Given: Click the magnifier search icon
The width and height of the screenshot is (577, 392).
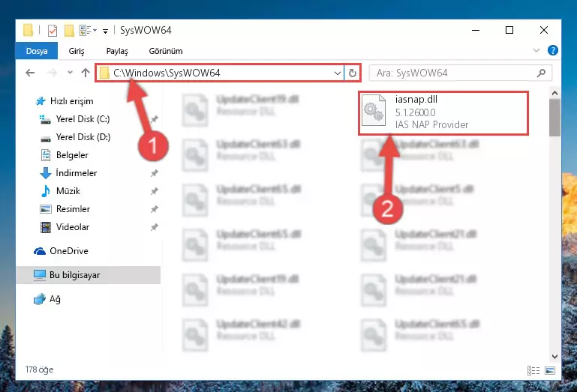Looking at the screenshot, I should tap(541, 73).
